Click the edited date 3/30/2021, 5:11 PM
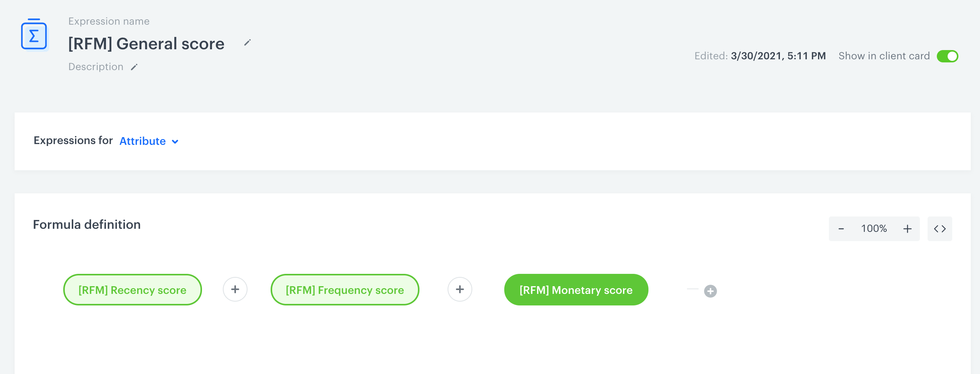This screenshot has width=980, height=374. tap(778, 56)
